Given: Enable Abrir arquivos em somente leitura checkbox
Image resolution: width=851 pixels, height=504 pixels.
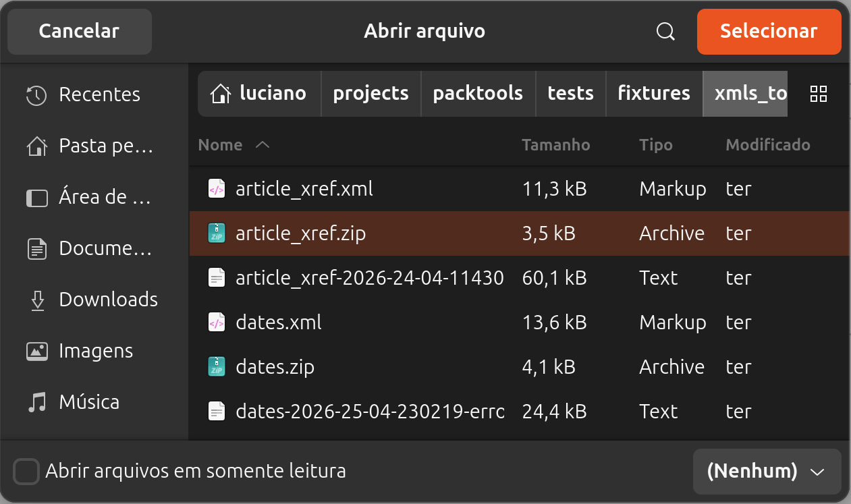Looking at the screenshot, I should coord(26,471).
